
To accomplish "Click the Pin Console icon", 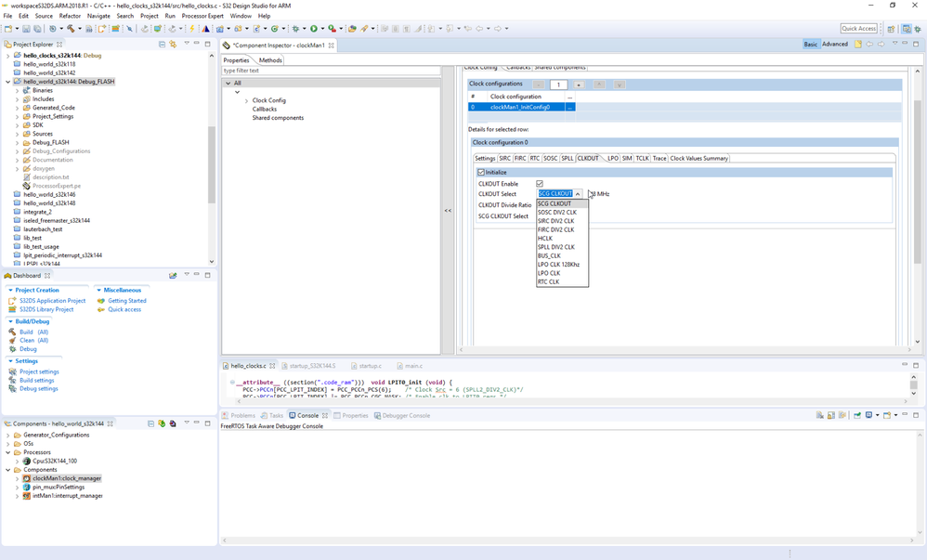I will pos(857,415).
